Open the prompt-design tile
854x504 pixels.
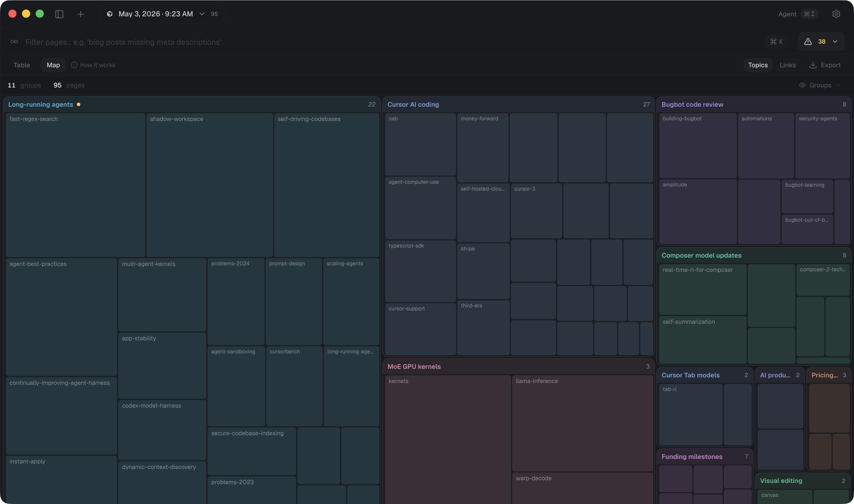(x=294, y=301)
